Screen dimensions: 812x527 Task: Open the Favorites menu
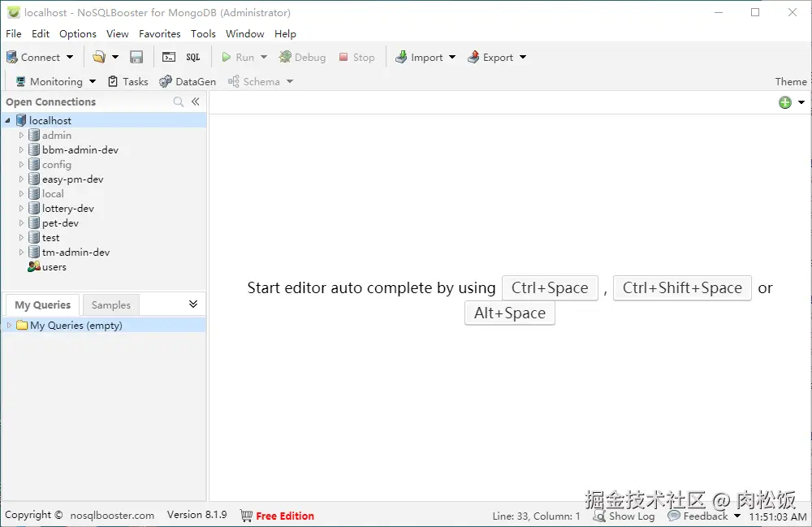click(159, 33)
